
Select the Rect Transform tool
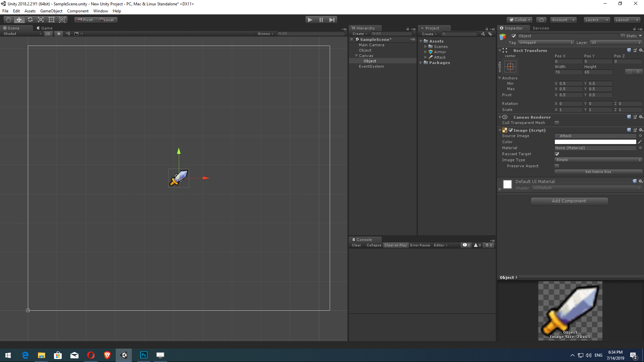(x=51, y=20)
